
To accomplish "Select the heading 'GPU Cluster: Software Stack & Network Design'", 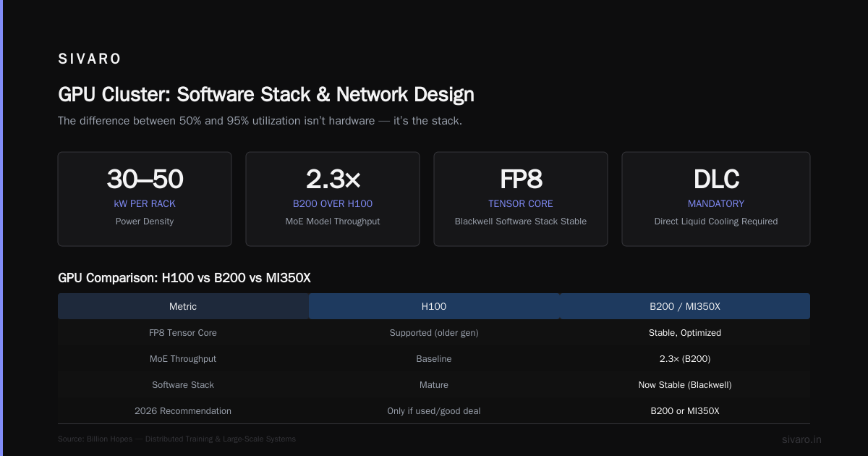I will coord(266,94).
